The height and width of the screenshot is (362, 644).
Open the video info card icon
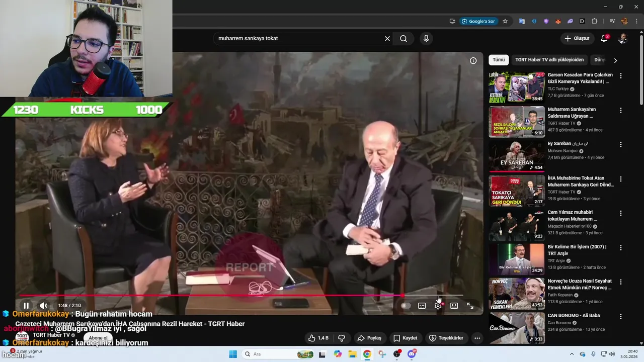coord(473,60)
